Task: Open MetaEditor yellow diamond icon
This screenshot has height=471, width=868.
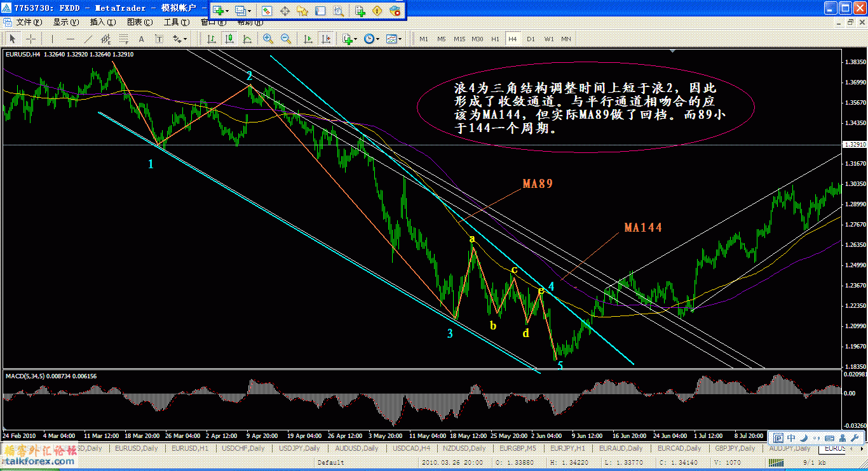Action: pyautogui.click(x=377, y=11)
